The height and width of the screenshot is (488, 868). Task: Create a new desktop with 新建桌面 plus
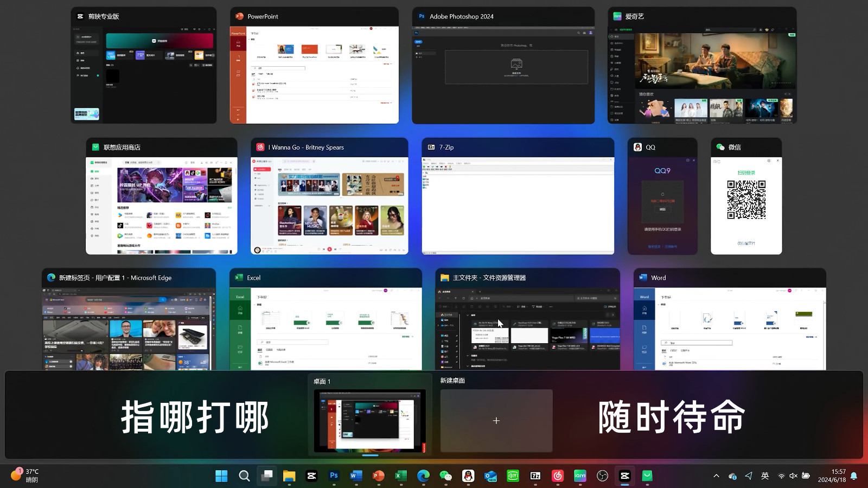tap(496, 420)
